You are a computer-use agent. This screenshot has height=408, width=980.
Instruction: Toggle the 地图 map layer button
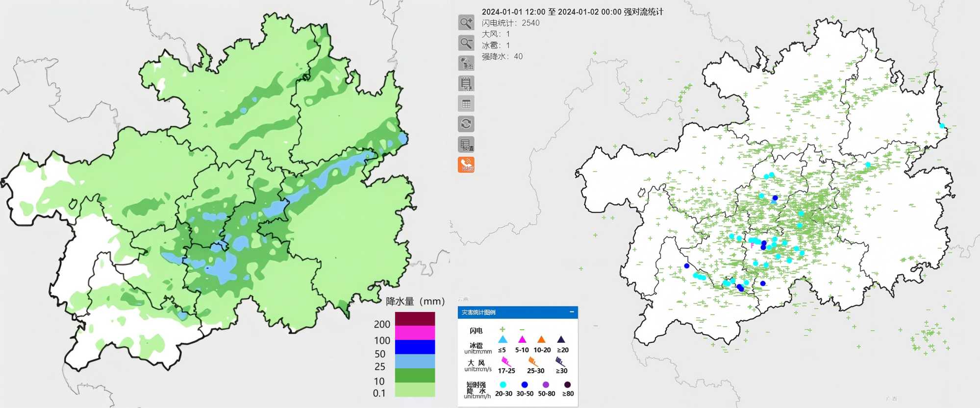(466, 63)
